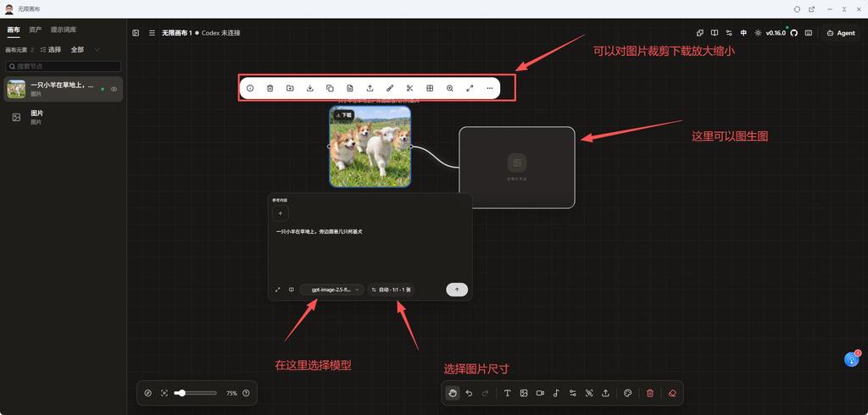Select the brush edit icon in image toolbar
This screenshot has width=868, height=415.
[x=390, y=88]
